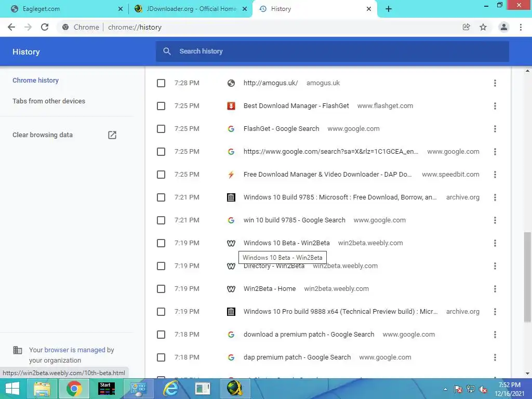The height and width of the screenshot is (399, 532).
Task: Open the Win2Beta - Home history link
Action: (x=270, y=289)
